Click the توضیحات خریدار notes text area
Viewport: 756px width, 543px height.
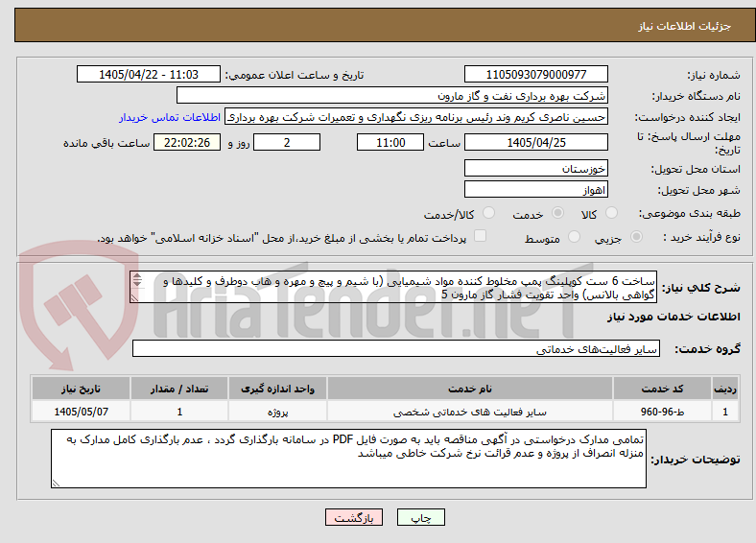pyautogui.click(x=348, y=459)
